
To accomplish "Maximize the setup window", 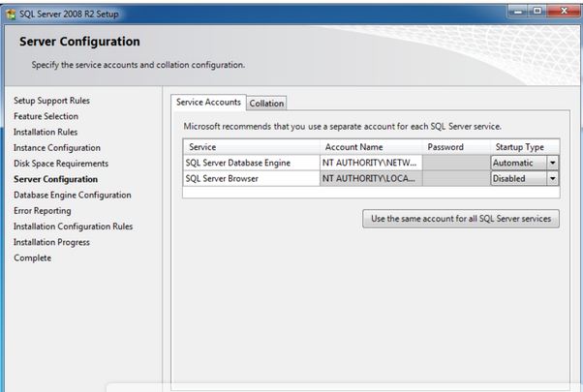I will coord(537,12).
